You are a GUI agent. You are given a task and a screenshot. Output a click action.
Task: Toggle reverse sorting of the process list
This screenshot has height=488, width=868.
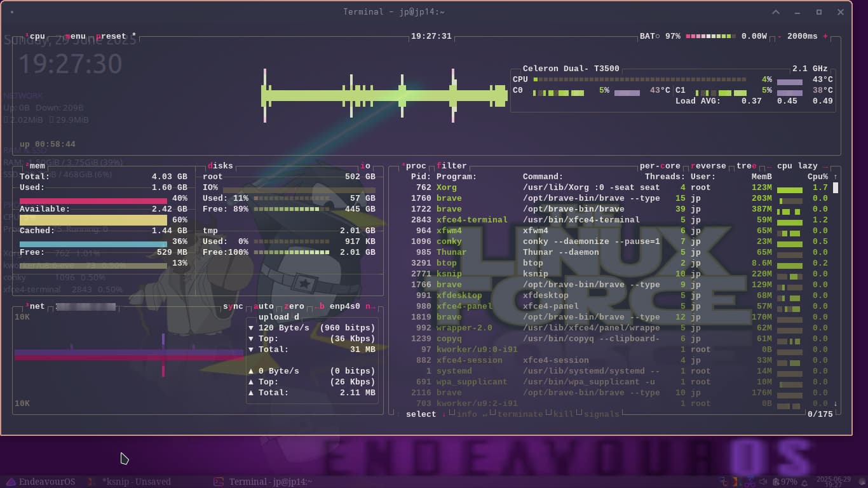[x=708, y=166]
